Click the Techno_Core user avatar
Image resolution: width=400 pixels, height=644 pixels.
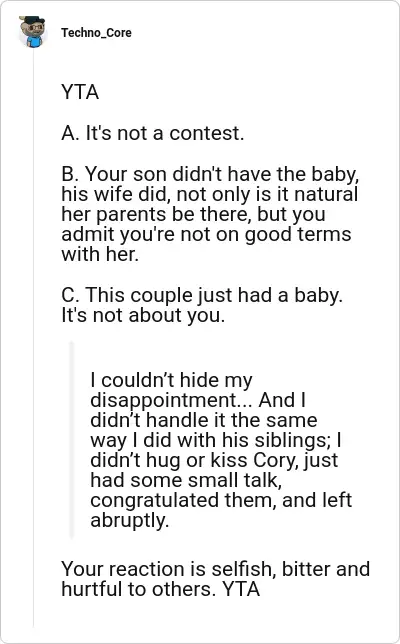pos(33,32)
